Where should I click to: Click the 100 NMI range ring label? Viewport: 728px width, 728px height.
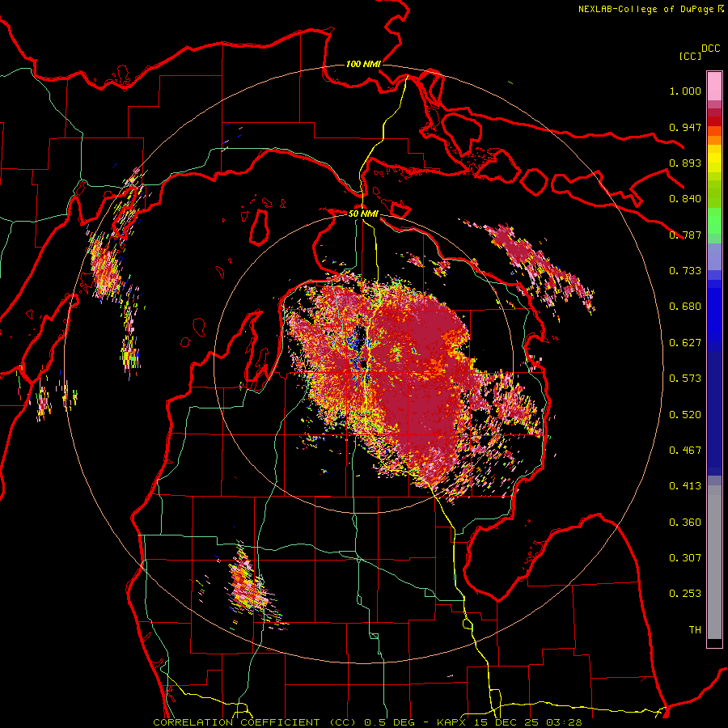363,64
